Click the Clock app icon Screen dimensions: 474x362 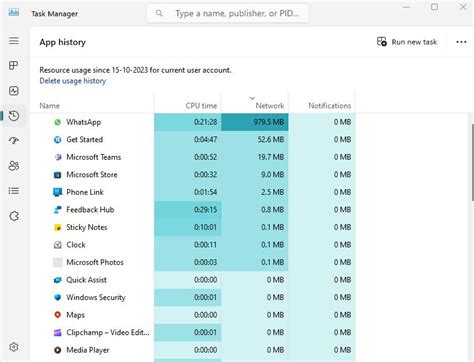(x=58, y=245)
